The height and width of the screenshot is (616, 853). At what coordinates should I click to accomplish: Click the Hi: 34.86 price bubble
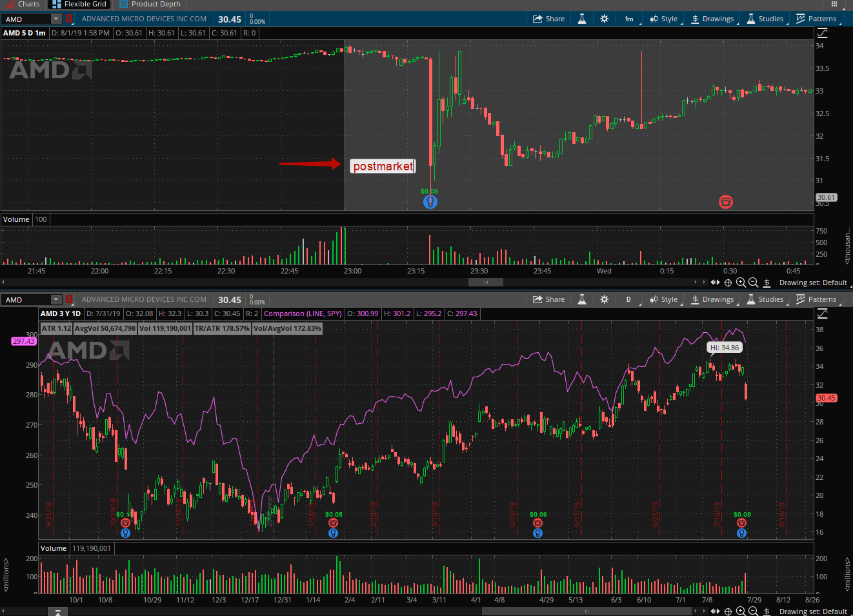point(725,348)
